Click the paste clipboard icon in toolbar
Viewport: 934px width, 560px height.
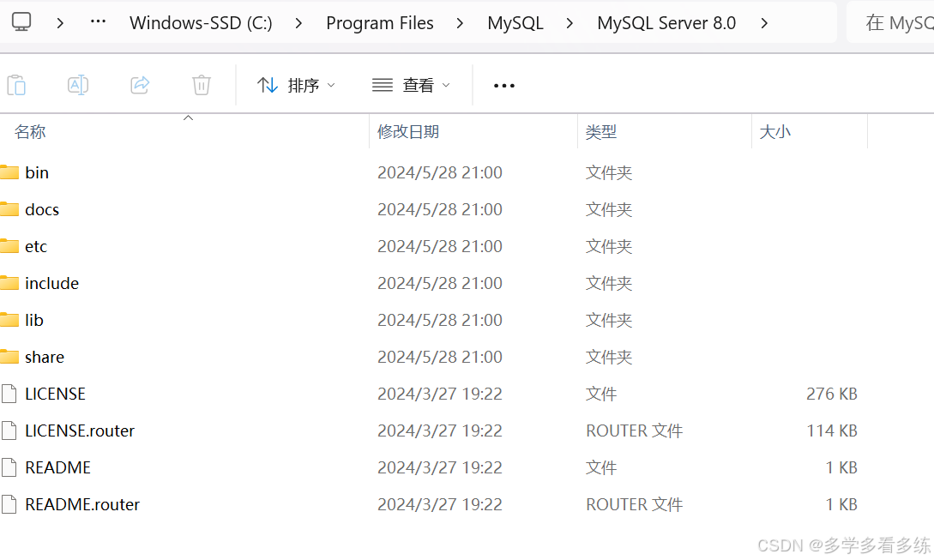(16, 85)
